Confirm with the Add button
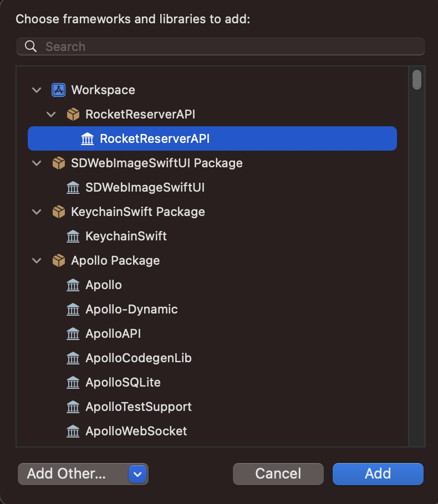438x504 pixels. click(378, 474)
